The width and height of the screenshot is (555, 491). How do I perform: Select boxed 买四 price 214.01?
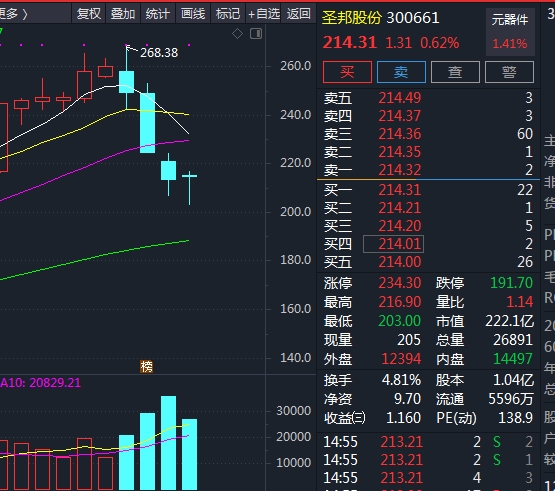(394, 244)
